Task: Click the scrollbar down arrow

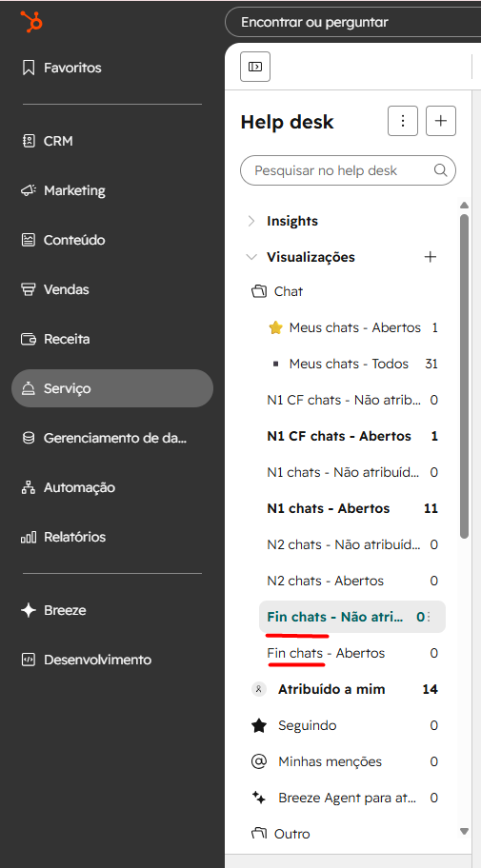Action: pyautogui.click(x=465, y=831)
